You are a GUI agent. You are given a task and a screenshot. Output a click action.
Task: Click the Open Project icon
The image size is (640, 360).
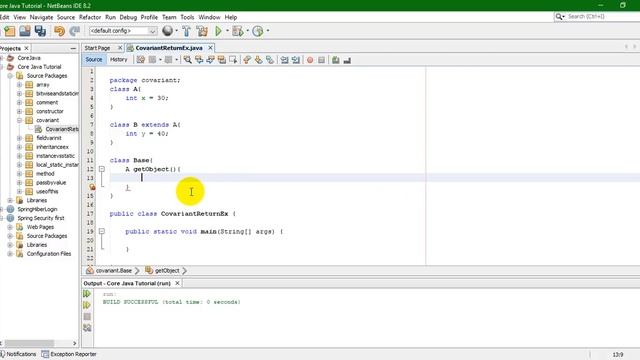(x=25, y=31)
